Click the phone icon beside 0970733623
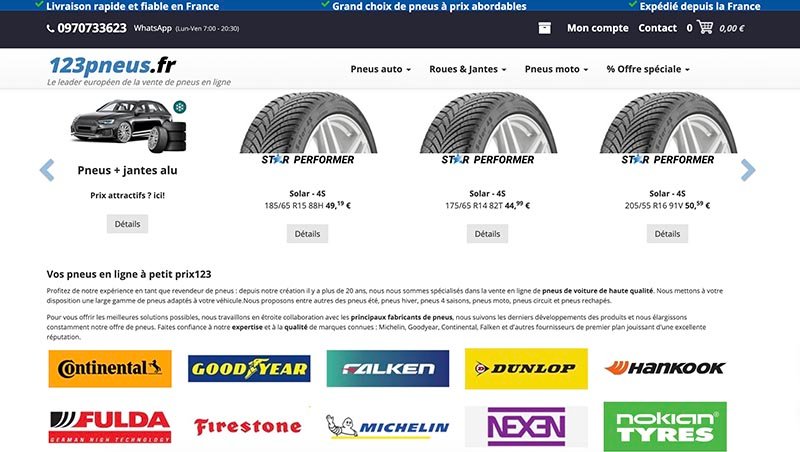Viewport: 800px width, 452px height. (x=51, y=29)
